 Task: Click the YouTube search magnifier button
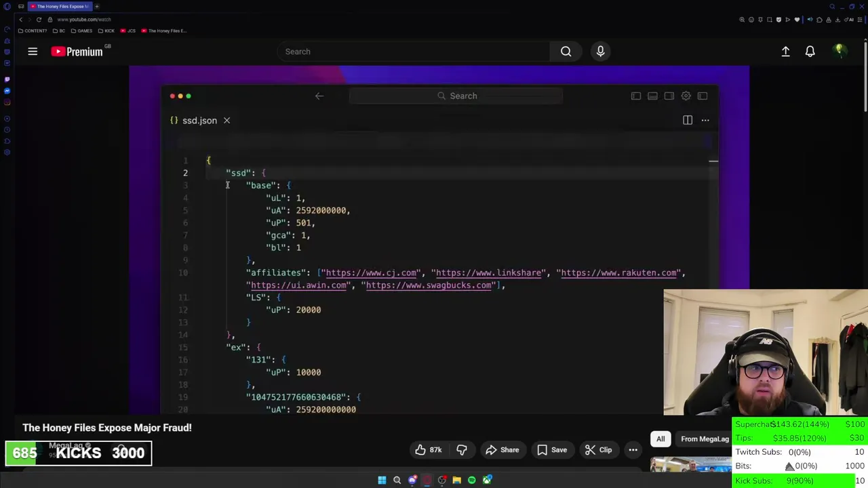[x=566, y=52]
